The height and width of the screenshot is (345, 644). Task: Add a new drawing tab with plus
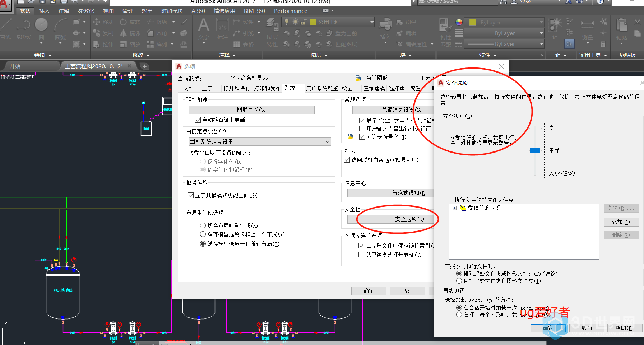[x=144, y=66]
